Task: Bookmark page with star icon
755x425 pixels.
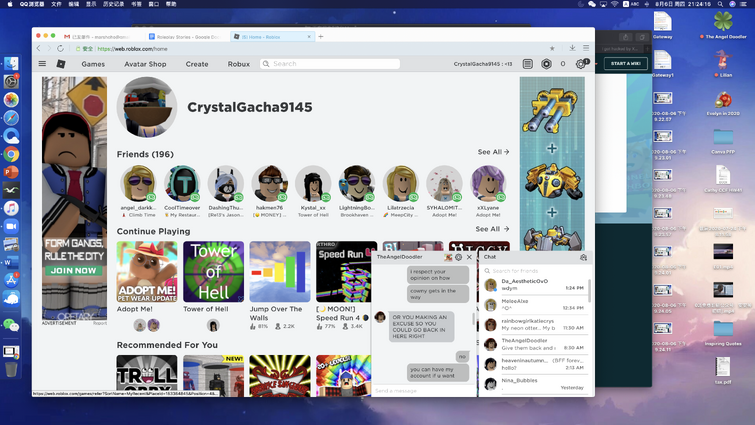Action: [552, 48]
